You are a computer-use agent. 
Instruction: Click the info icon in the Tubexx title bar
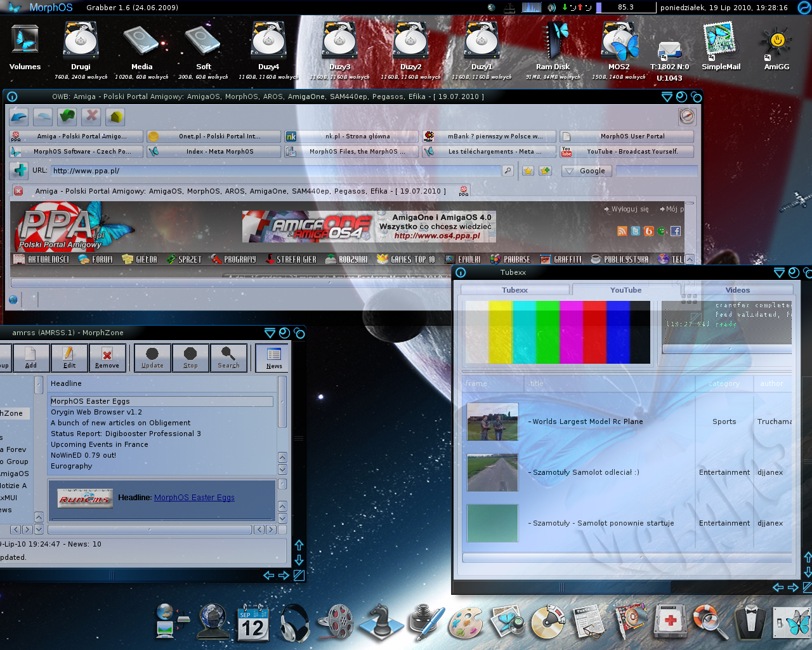(x=461, y=272)
